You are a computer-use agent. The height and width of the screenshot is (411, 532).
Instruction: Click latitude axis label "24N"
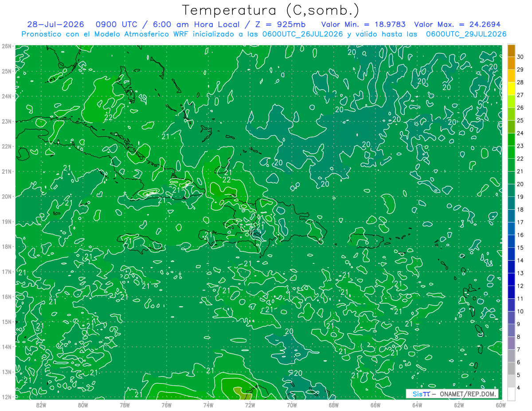6,96
